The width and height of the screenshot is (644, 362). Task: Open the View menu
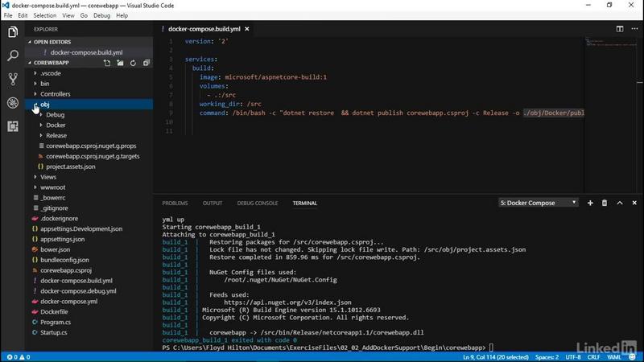pos(68,15)
